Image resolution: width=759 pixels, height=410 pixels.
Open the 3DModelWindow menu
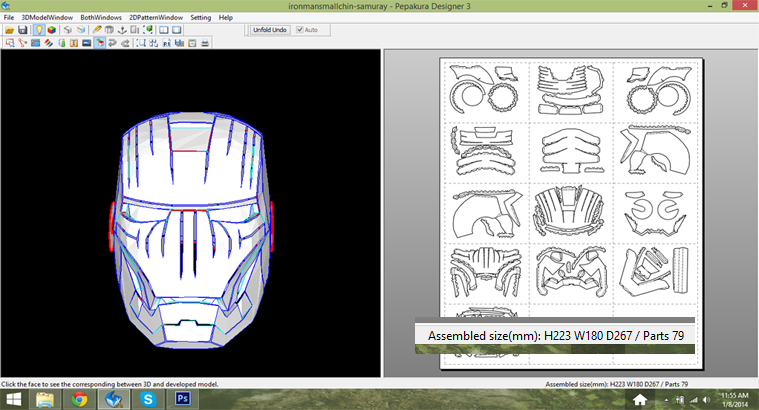(x=47, y=17)
